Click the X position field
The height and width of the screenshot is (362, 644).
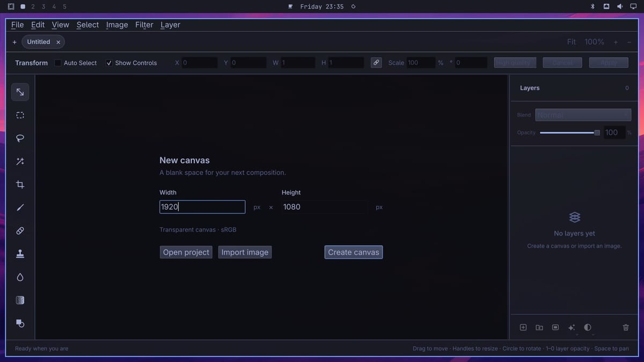click(x=199, y=63)
